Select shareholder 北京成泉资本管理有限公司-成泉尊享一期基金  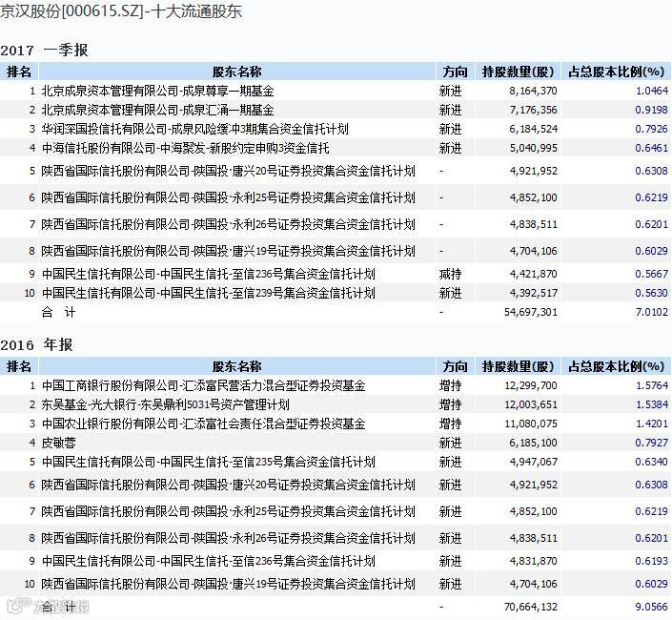[x=157, y=91]
